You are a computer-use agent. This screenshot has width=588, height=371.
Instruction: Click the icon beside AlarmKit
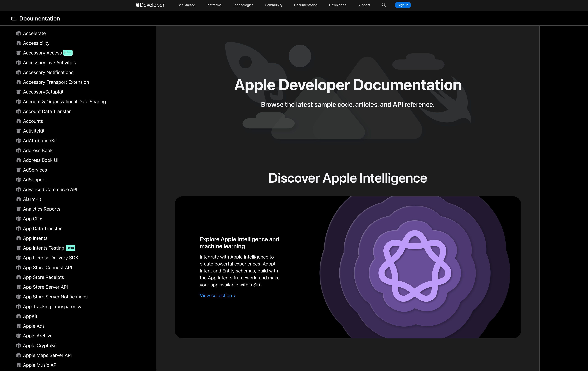click(x=19, y=199)
